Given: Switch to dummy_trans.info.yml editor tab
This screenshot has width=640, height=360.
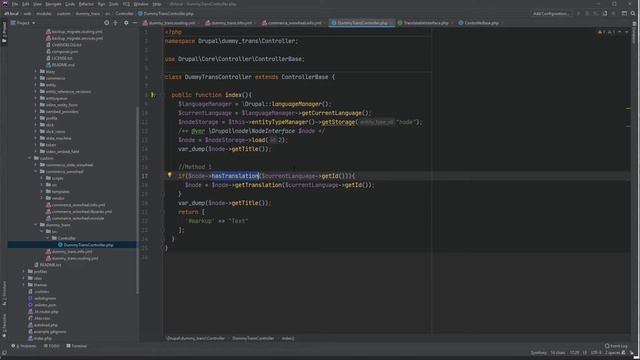Looking at the screenshot, I should point(231,23).
